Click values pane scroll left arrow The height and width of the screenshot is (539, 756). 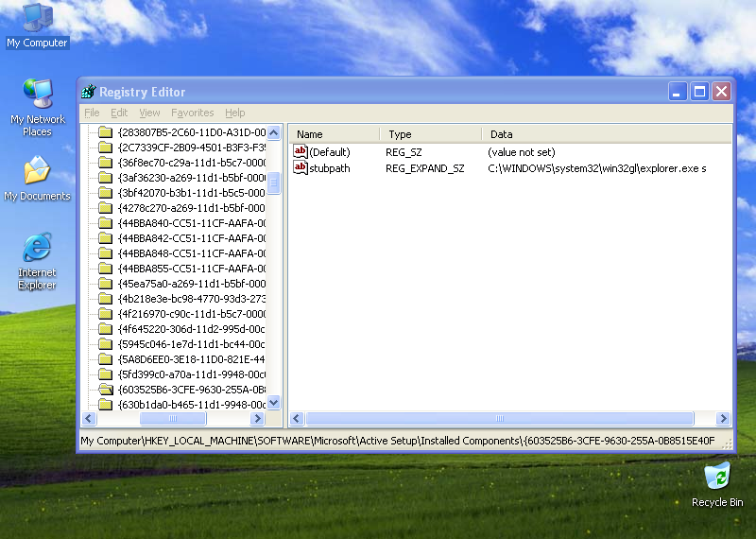[297, 418]
